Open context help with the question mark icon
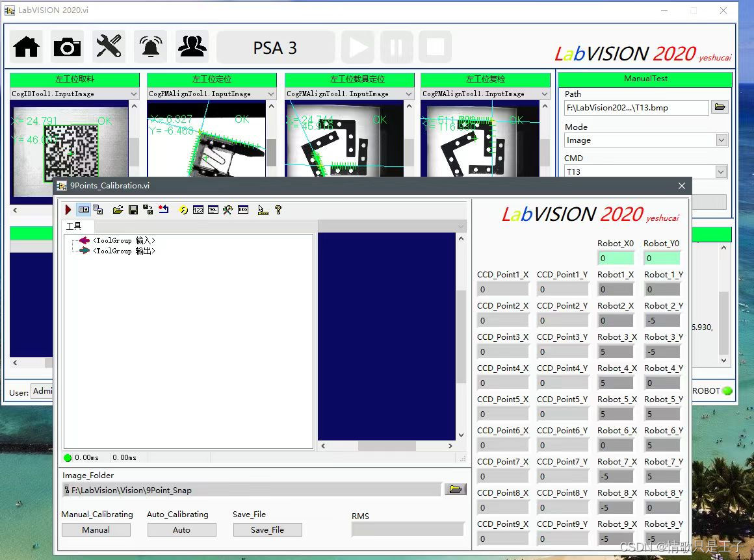Screen dimensions: 754x560 tap(278, 210)
